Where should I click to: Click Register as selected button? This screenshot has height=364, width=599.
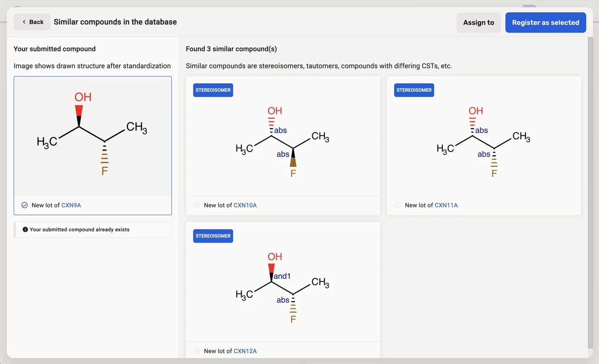pos(545,23)
